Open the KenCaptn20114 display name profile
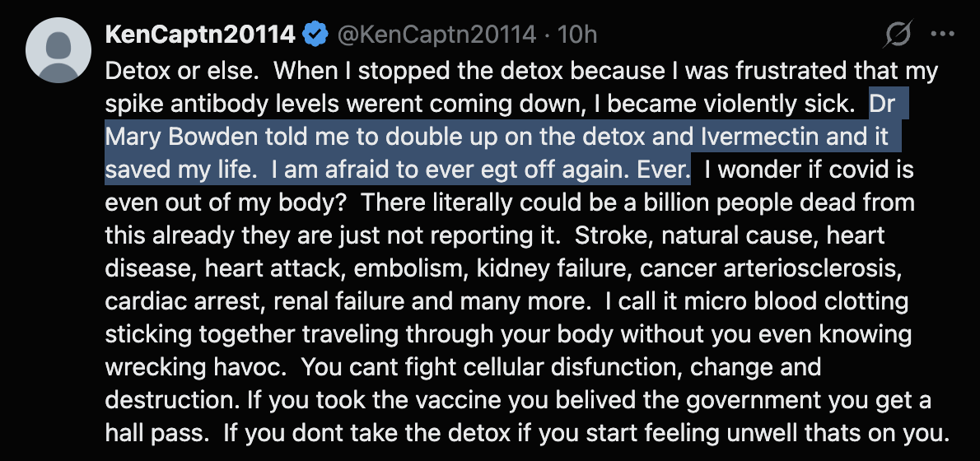980x461 pixels. 200,35
